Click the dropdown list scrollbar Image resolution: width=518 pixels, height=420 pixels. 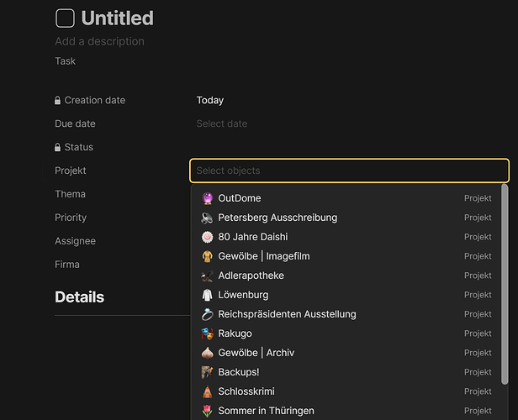pyautogui.click(x=505, y=285)
